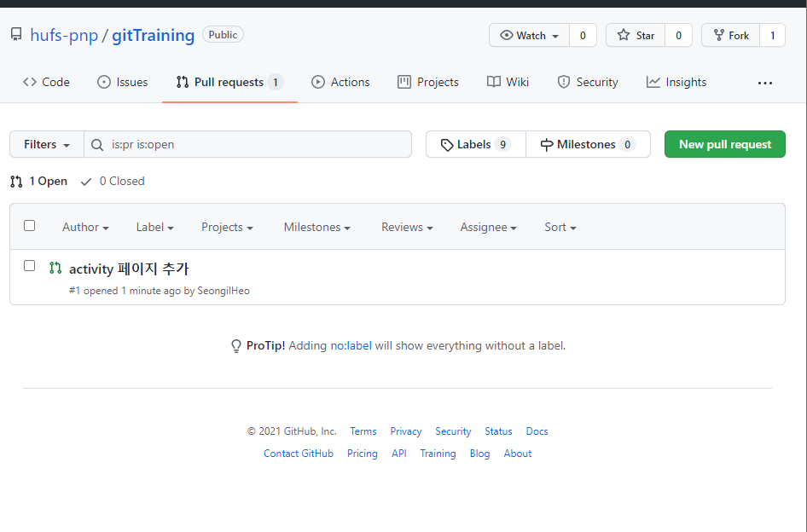Screen dimensions: 807x532
Task: Select the Pull requests tab
Action: [229, 82]
